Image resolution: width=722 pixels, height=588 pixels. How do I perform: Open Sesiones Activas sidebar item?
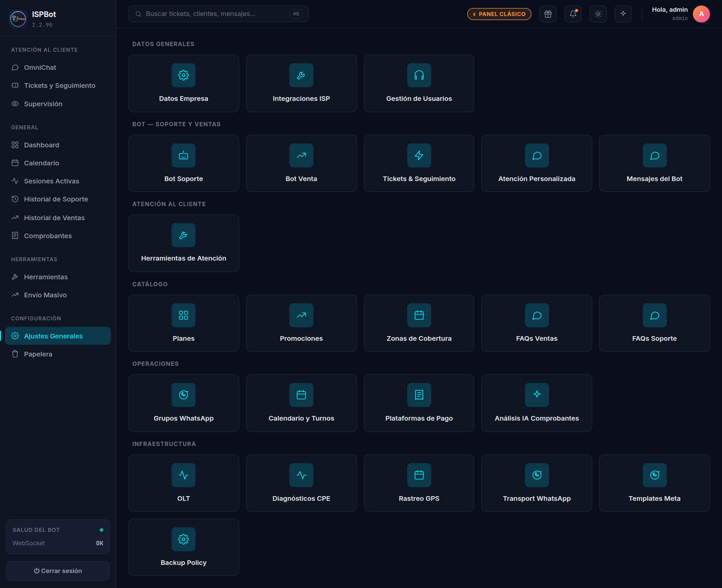click(x=58, y=181)
